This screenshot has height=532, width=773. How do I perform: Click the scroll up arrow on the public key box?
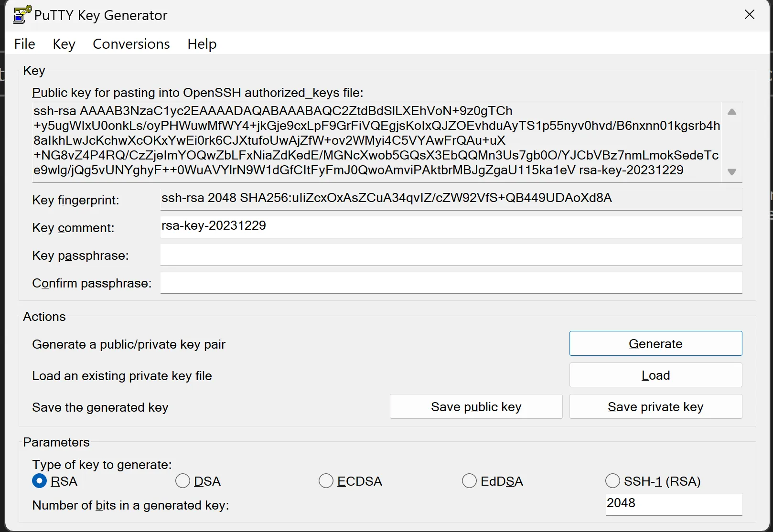point(731,112)
